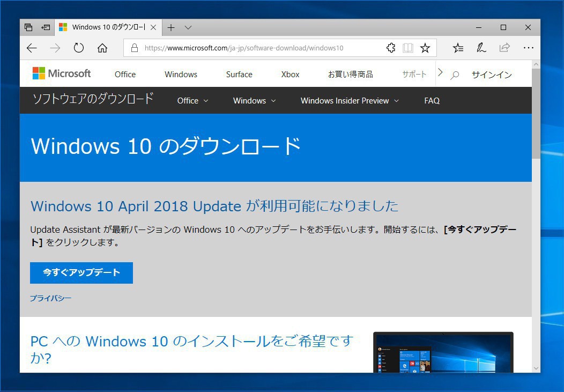Open プライバシー link
This screenshot has height=392, width=564.
pos(50,298)
